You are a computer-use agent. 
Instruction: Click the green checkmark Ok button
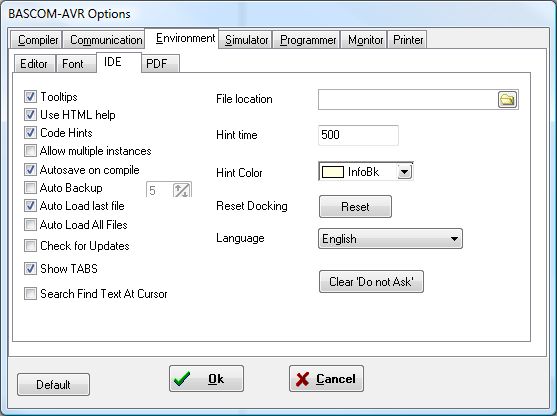(x=206, y=379)
